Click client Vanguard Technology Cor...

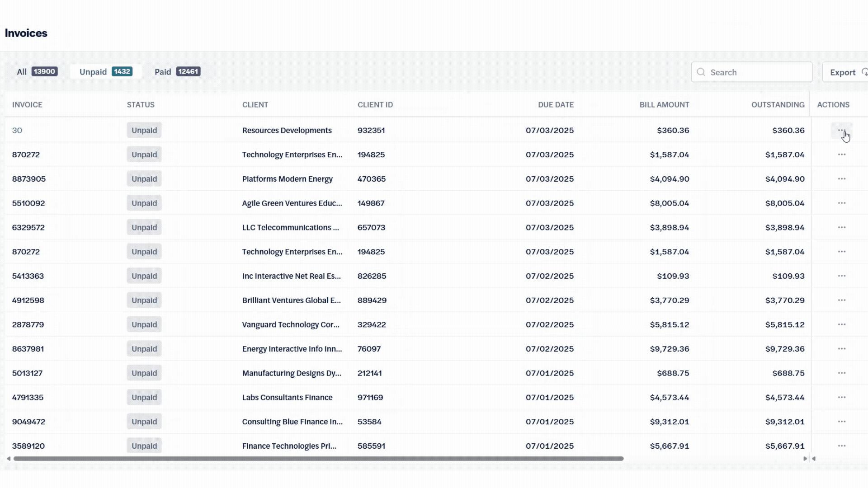[x=291, y=324]
